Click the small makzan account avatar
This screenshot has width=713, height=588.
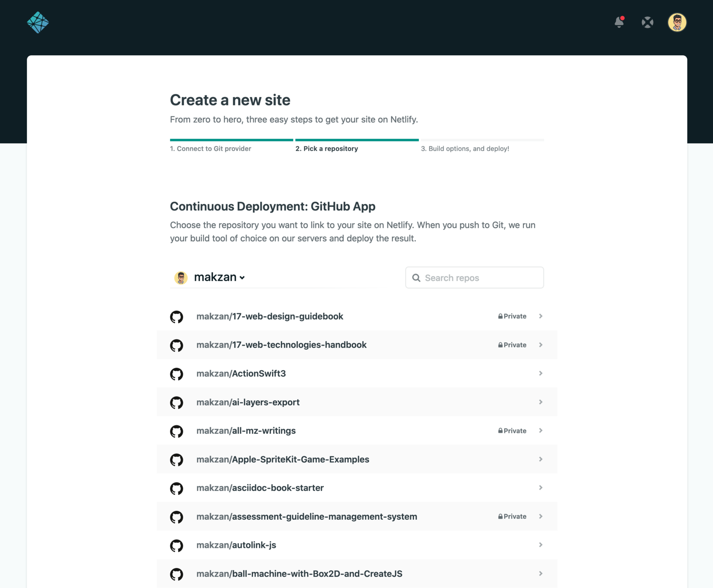click(181, 277)
